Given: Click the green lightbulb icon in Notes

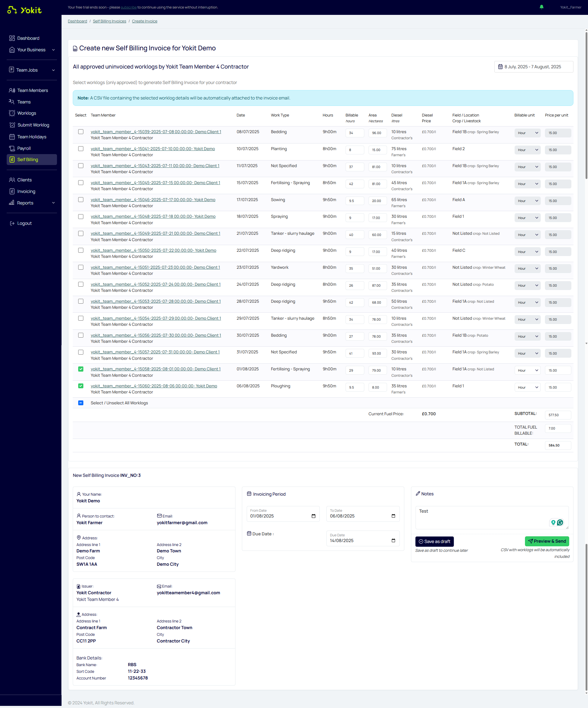Looking at the screenshot, I should 553,523.
